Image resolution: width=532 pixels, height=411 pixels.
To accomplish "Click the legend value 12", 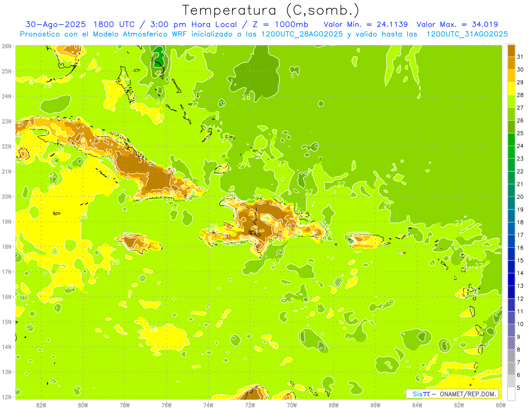I will click(520, 298).
